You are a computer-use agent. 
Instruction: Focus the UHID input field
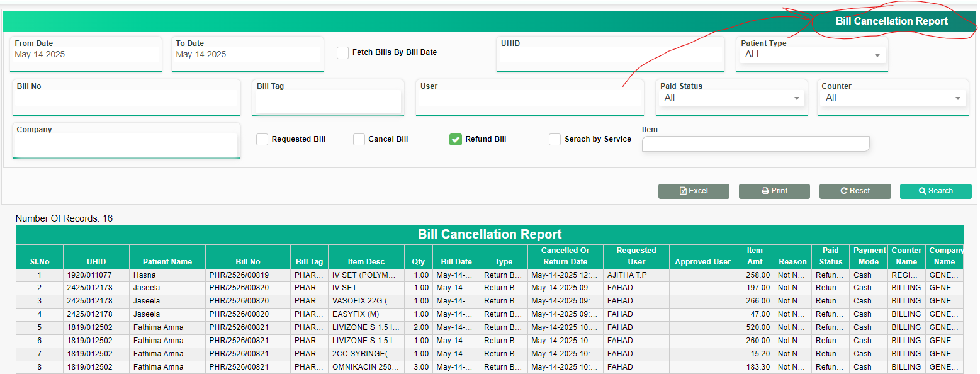[610, 59]
